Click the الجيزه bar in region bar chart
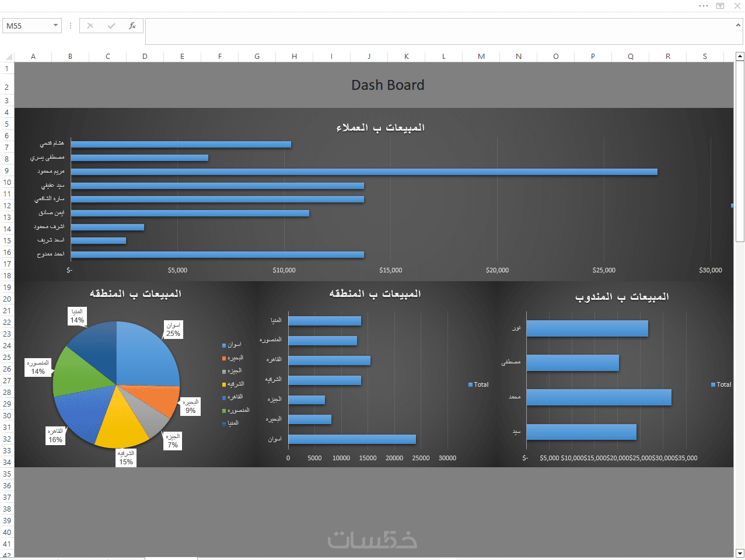 (x=307, y=400)
